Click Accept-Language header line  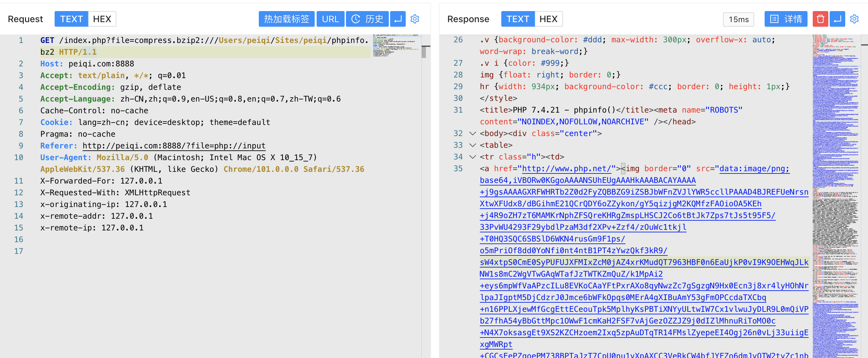click(191, 99)
